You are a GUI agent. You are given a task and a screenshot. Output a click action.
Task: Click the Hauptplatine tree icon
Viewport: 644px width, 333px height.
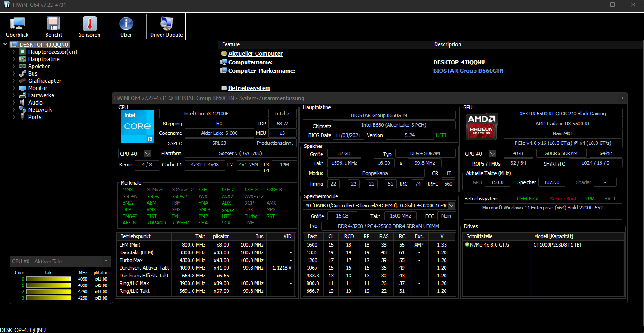tap(23, 59)
